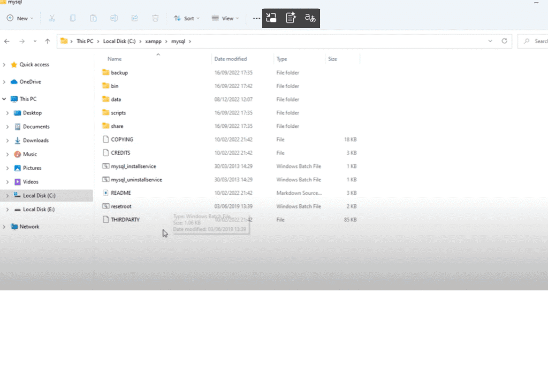Sort by the Size column header

[x=332, y=59]
